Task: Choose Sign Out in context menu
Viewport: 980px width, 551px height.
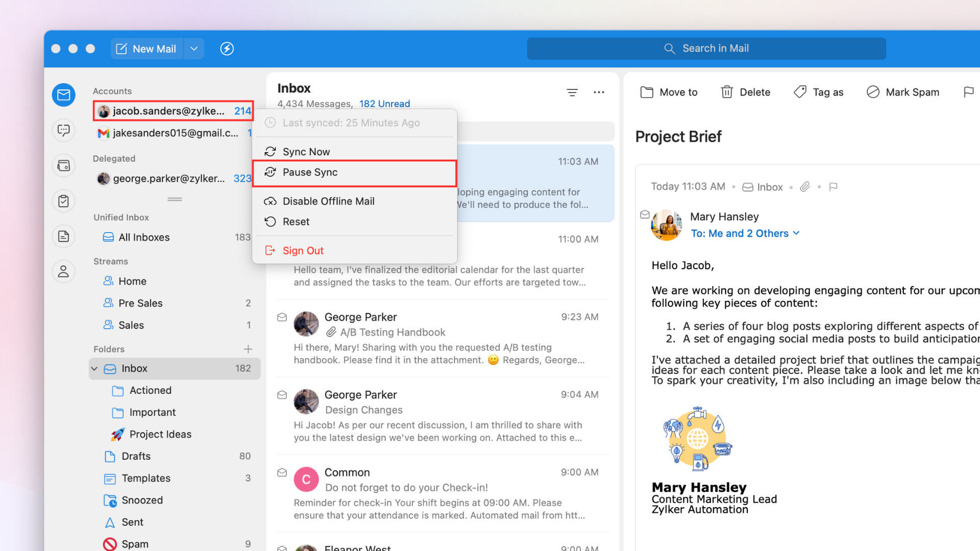Action: click(303, 251)
